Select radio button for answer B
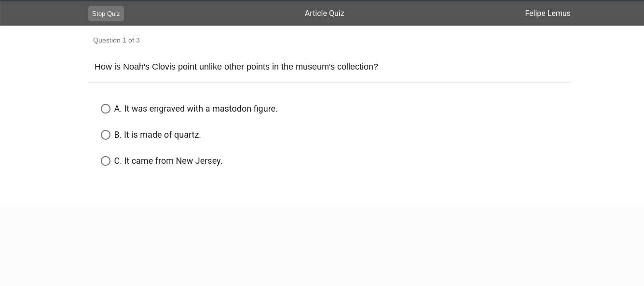 pos(106,135)
